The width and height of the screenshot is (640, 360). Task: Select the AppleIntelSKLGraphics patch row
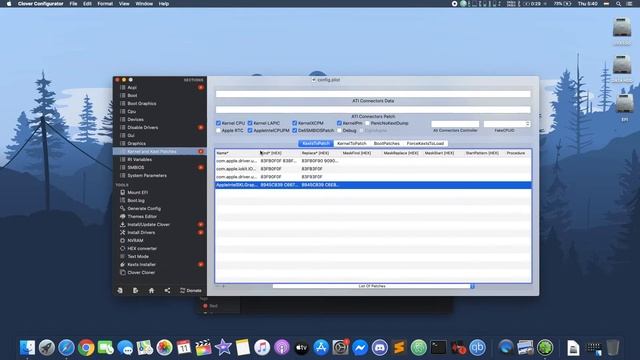pyautogui.click(x=373, y=185)
